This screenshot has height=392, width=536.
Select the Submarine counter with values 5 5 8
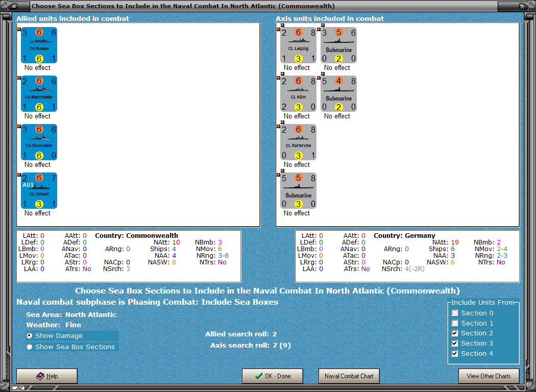(299, 191)
